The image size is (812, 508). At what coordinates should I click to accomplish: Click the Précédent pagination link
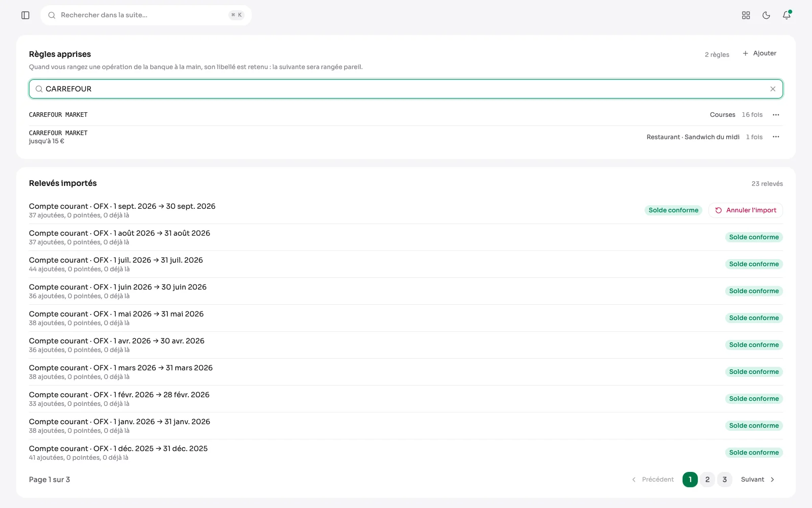click(x=653, y=480)
